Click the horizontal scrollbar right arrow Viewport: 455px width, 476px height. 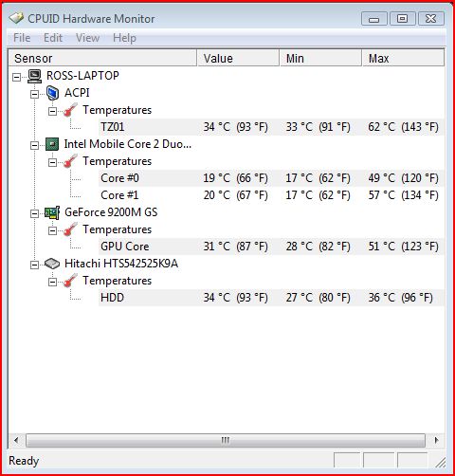point(437,440)
